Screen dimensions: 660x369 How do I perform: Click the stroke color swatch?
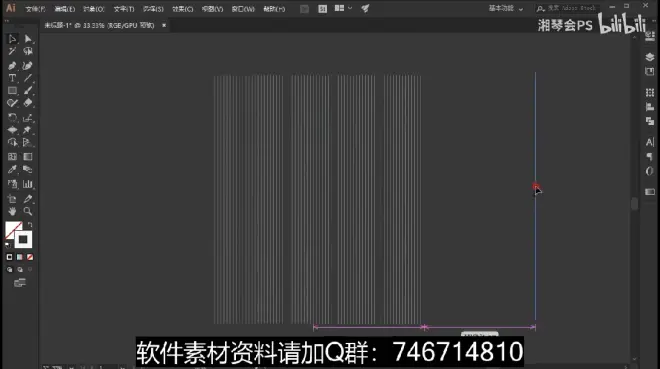pos(23,240)
